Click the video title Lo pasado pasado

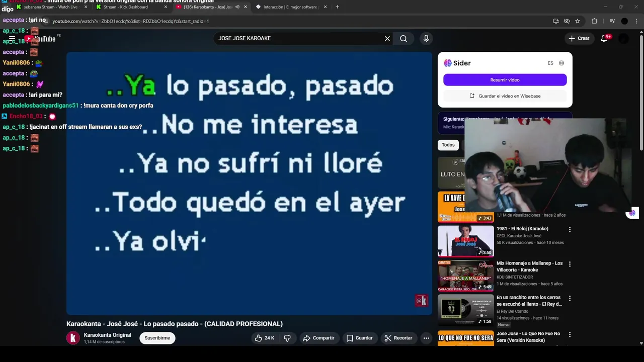point(175,324)
